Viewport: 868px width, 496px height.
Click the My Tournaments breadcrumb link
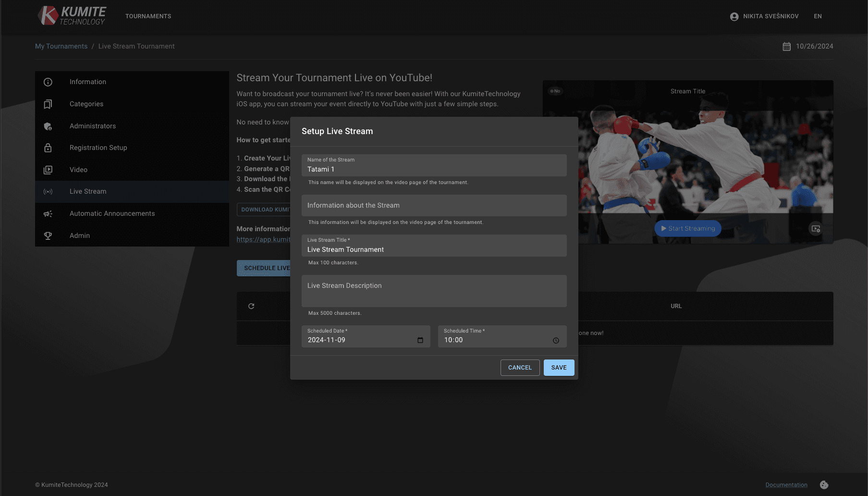coord(61,47)
